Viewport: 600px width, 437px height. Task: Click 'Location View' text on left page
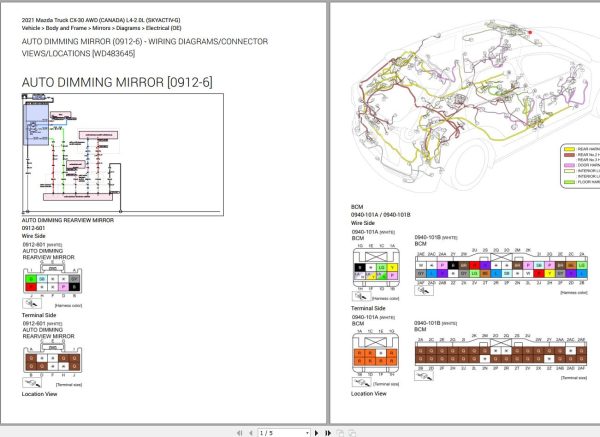coord(39,394)
